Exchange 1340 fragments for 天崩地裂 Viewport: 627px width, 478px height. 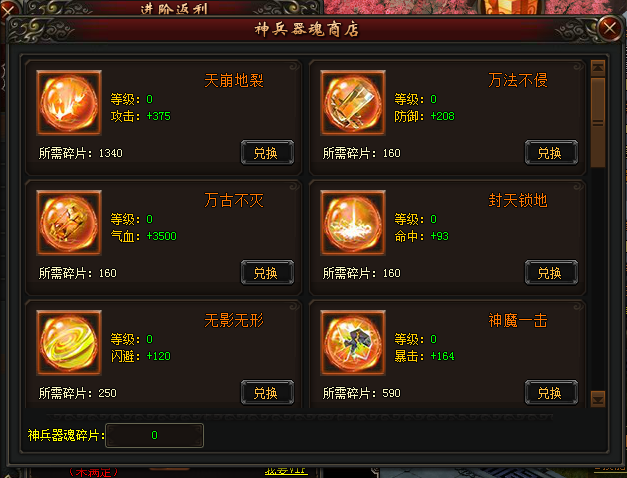267,152
